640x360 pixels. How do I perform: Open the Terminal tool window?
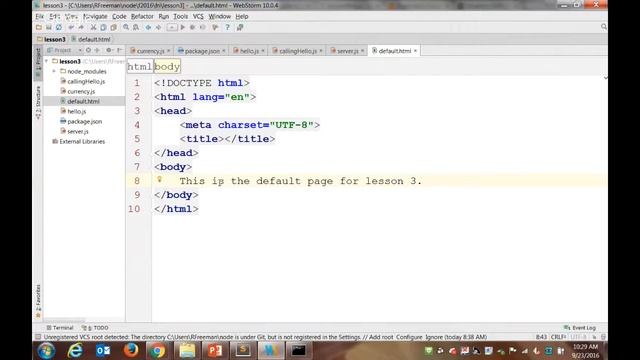pyautogui.click(x=60, y=328)
